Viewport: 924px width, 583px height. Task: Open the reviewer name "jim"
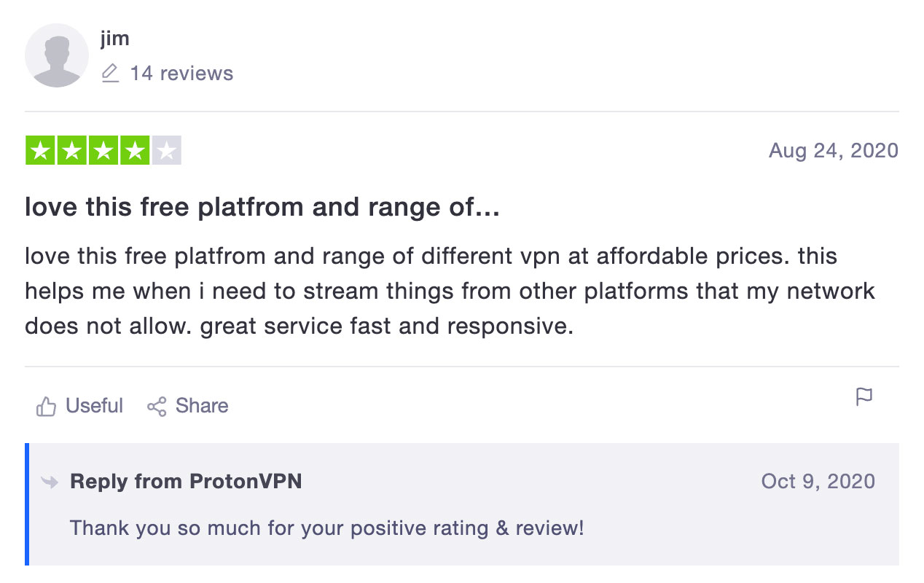pos(115,38)
